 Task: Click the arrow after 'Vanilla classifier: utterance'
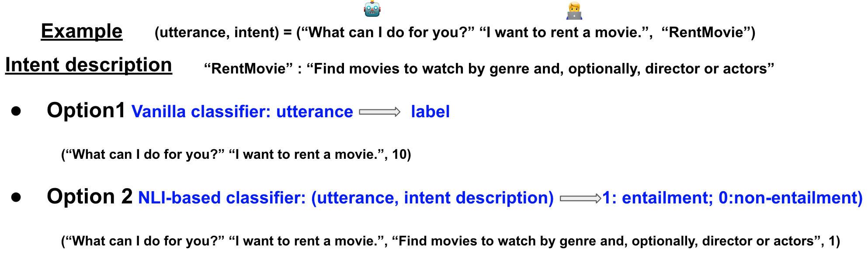(379, 112)
